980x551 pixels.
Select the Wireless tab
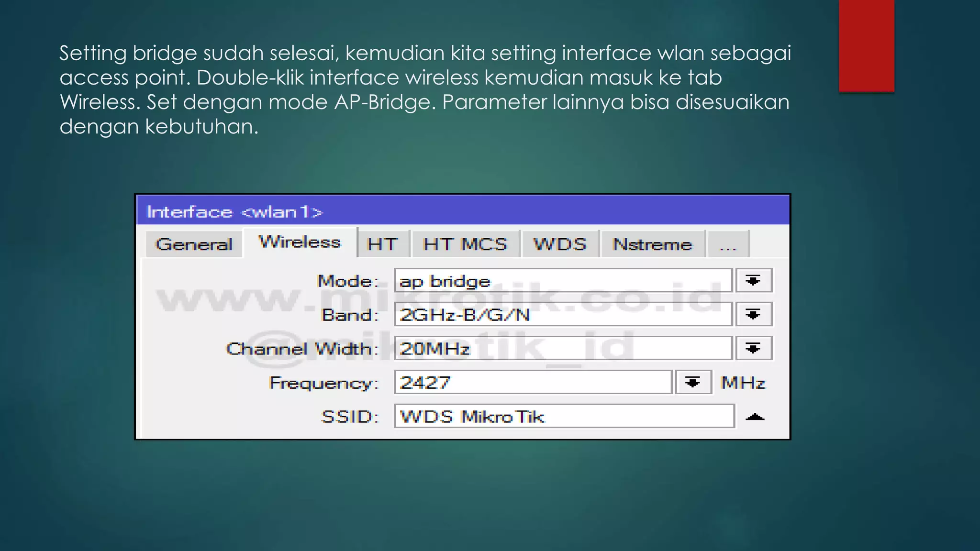click(300, 242)
